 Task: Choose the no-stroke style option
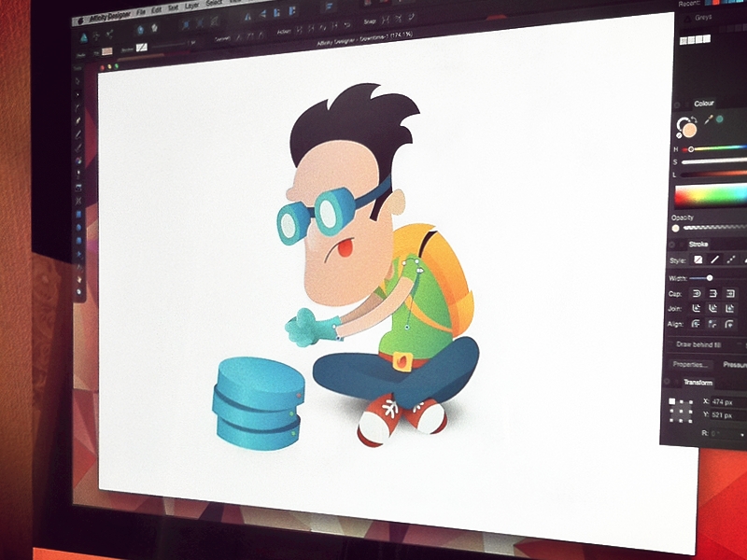pos(698,259)
